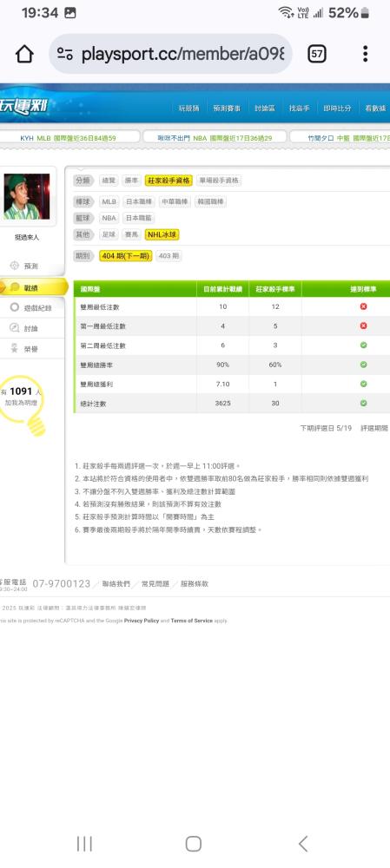Open 預測賽事 in the top navigation
This screenshot has height=868, width=390.
tap(227, 108)
